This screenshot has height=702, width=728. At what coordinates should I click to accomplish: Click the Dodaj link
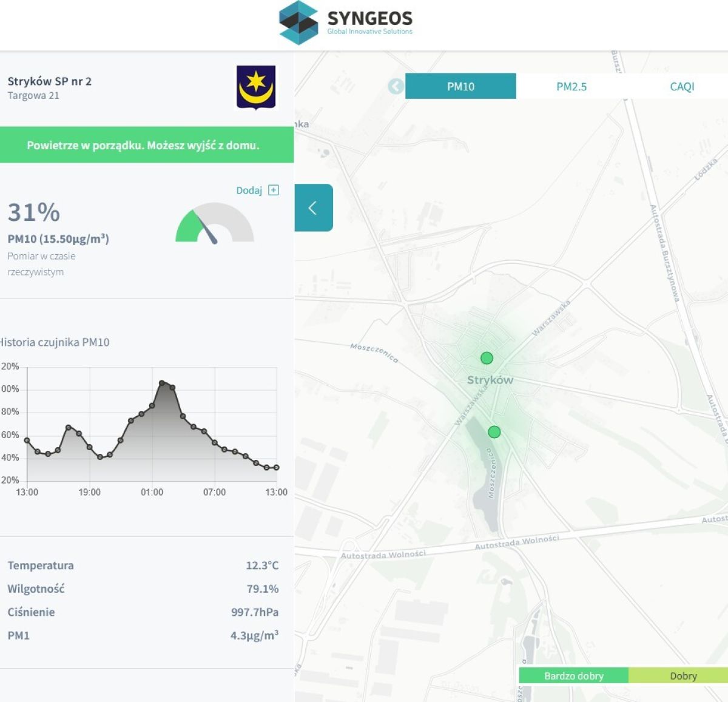point(249,191)
